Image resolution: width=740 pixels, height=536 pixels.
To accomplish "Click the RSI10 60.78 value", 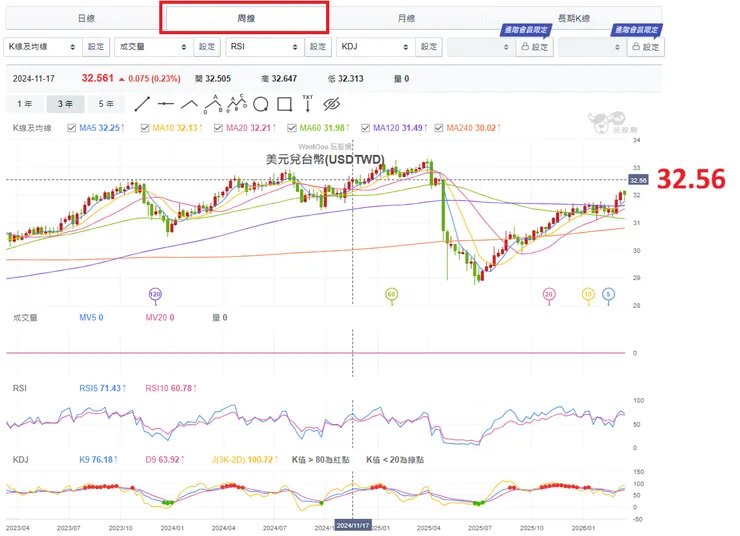I will coord(171,388).
